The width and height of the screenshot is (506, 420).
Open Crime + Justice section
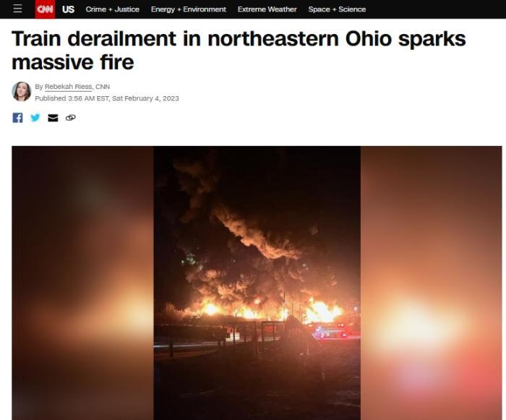click(113, 9)
